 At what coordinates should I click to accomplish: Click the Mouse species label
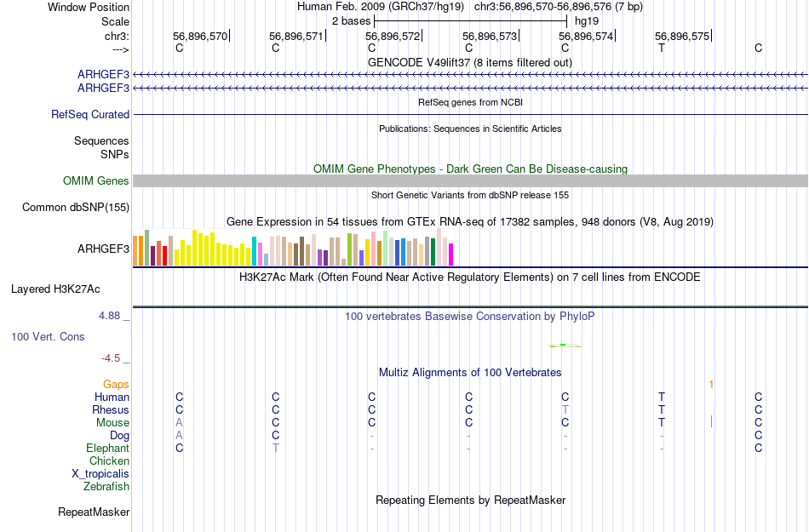113,423
